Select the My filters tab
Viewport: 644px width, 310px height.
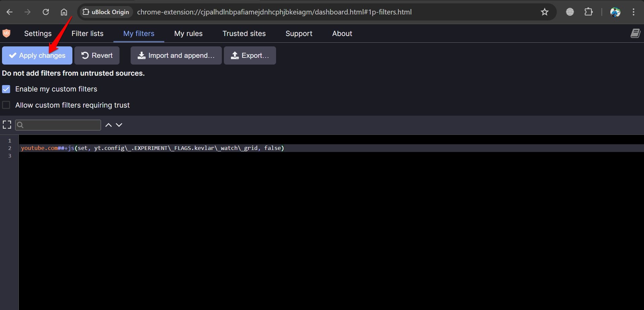(139, 34)
